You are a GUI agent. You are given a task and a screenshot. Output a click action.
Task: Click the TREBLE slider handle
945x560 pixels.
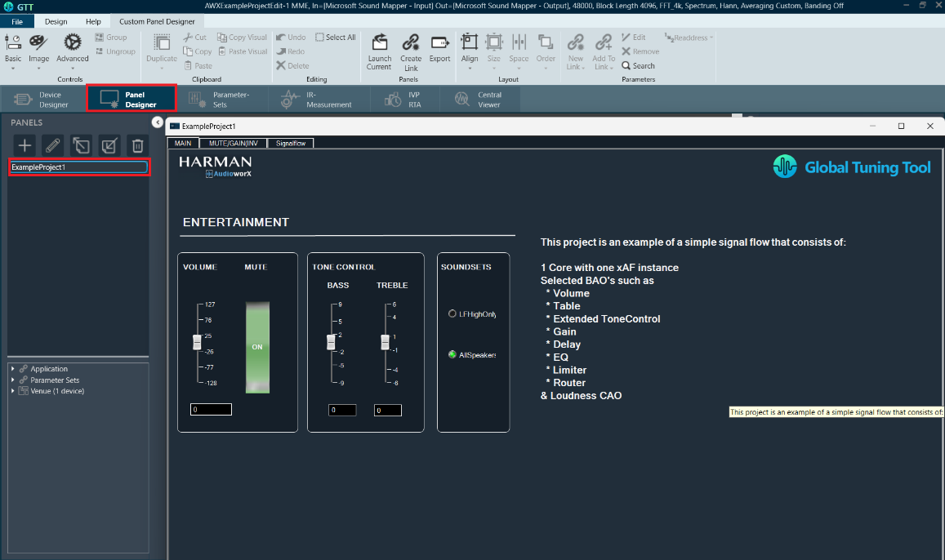386,342
